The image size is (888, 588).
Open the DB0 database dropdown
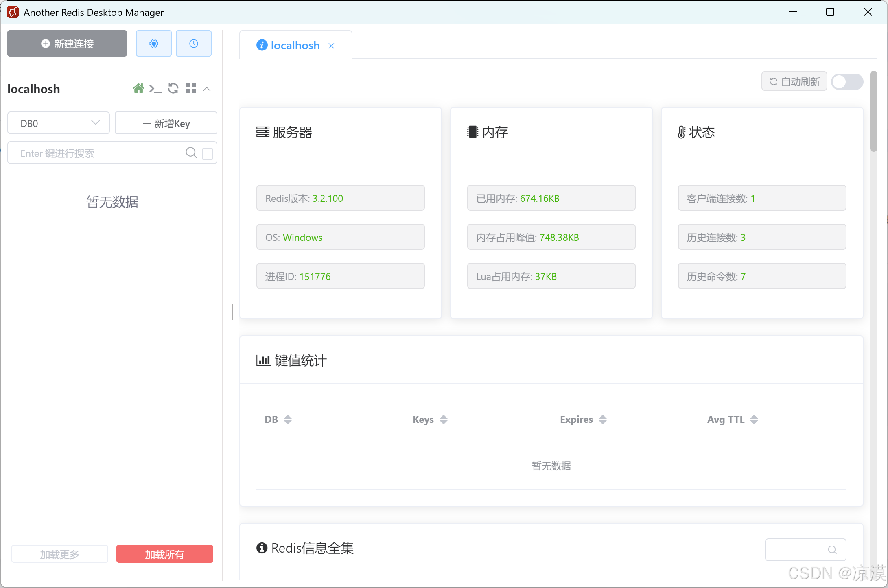pos(59,123)
